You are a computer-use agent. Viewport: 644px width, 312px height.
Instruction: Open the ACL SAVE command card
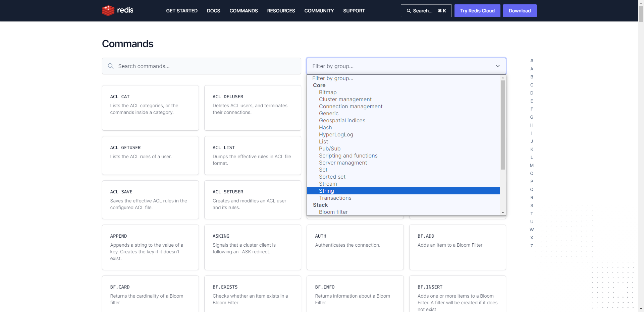tap(150, 200)
